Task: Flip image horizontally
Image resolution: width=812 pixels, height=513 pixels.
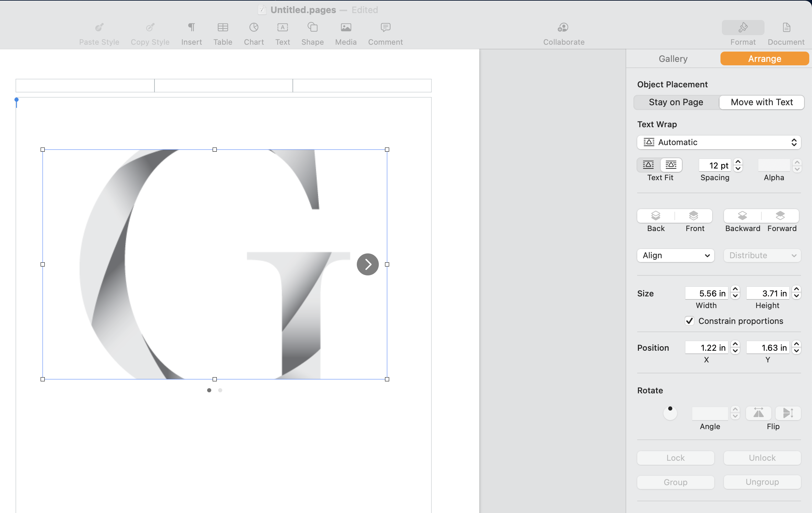Action: [758, 413]
